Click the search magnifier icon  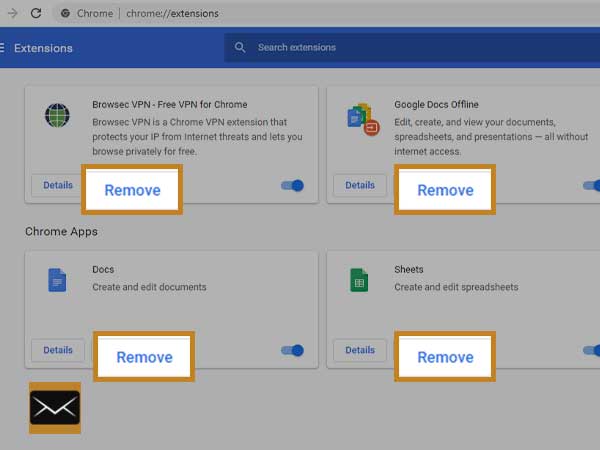[240, 47]
